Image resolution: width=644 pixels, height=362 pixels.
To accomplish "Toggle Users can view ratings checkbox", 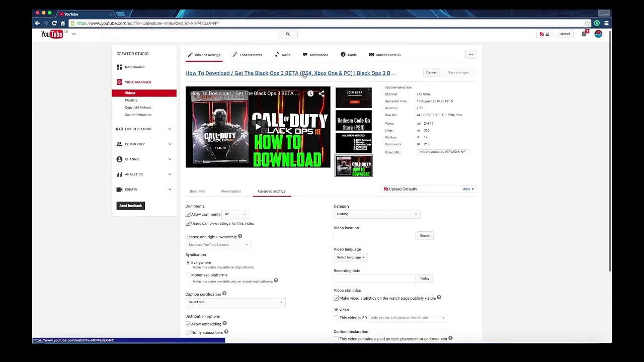I will pyautogui.click(x=188, y=223).
